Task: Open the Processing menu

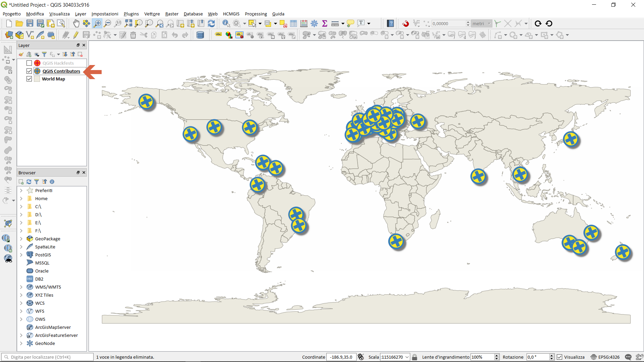Action: tap(256, 14)
